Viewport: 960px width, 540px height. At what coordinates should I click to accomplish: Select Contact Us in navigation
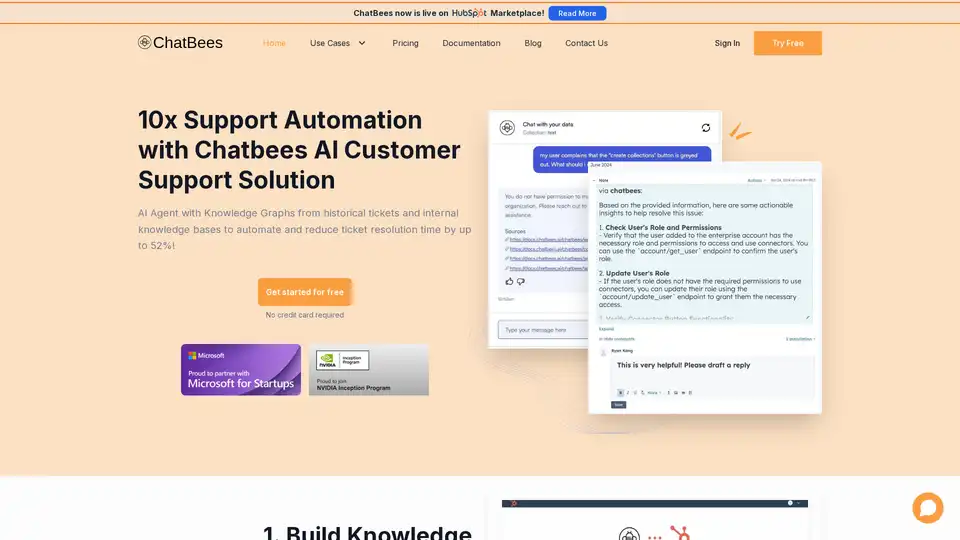586,43
